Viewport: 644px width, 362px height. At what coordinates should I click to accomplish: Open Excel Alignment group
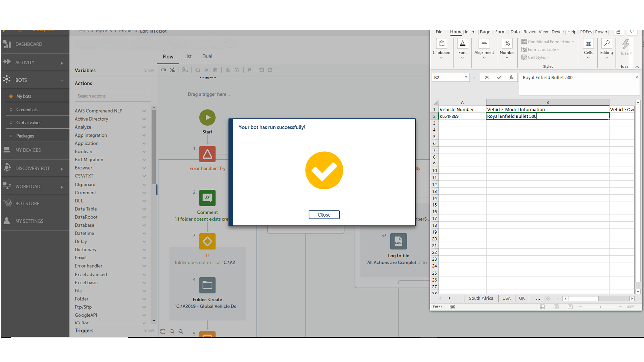click(484, 49)
